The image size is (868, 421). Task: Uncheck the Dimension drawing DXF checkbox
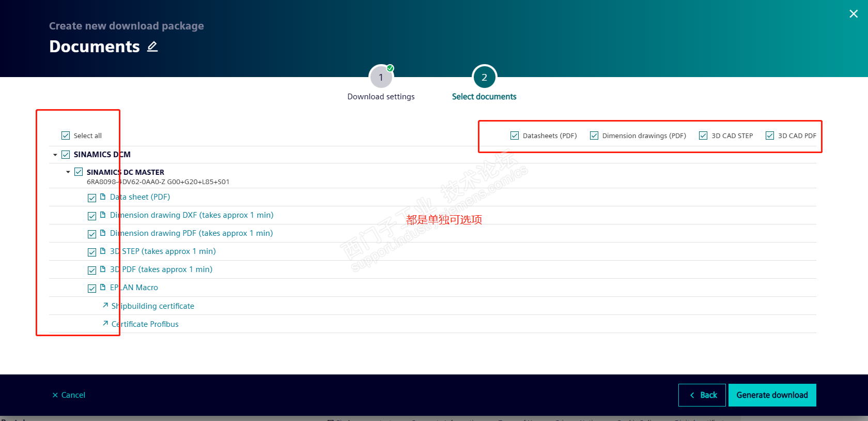(92, 216)
